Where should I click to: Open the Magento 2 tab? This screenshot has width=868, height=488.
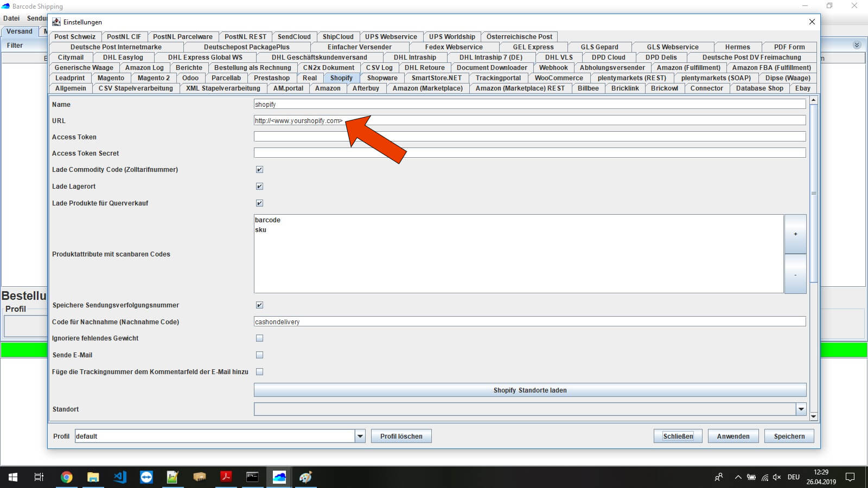tap(154, 78)
